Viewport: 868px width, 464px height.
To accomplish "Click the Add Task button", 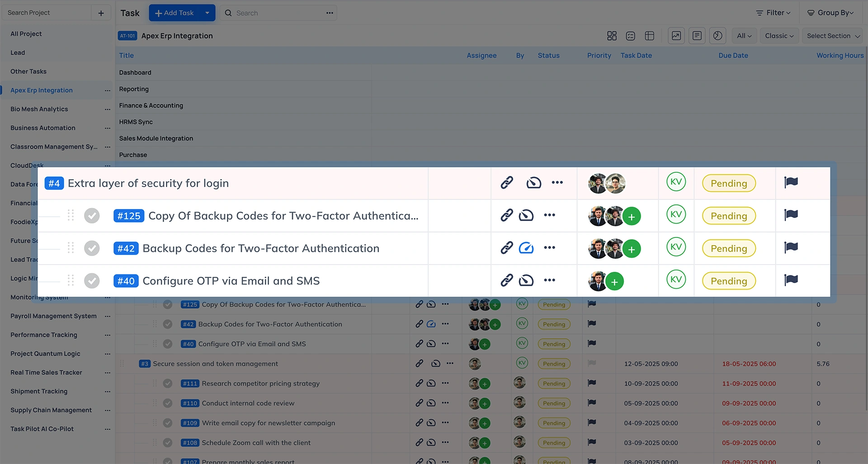I will [x=175, y=13].
